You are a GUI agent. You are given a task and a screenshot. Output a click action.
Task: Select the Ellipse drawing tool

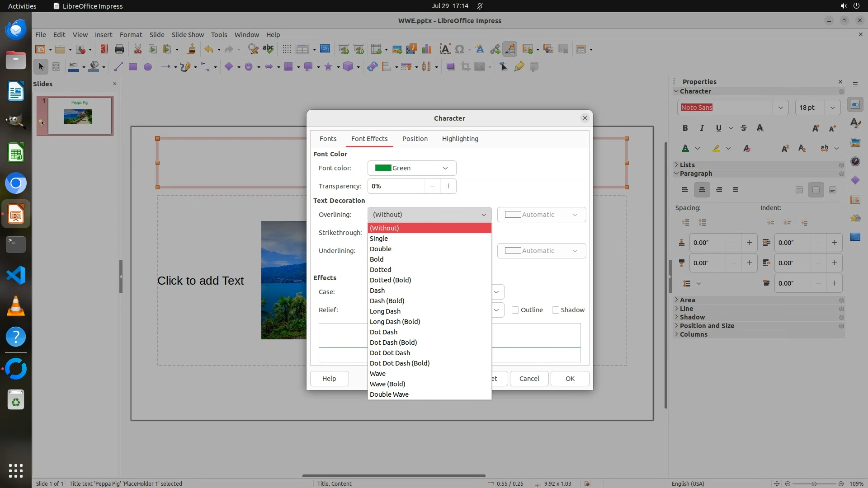pyautogui.click(x=147, y=67)
